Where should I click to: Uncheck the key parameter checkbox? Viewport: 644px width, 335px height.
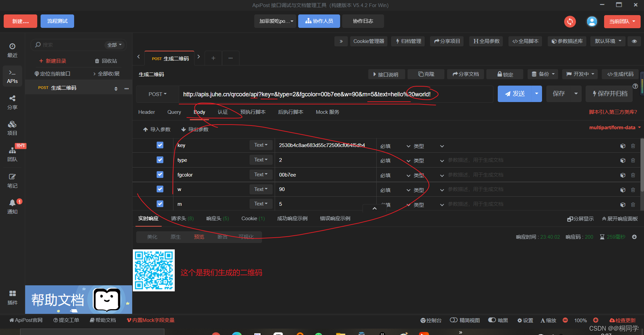[x=160, y=145]
